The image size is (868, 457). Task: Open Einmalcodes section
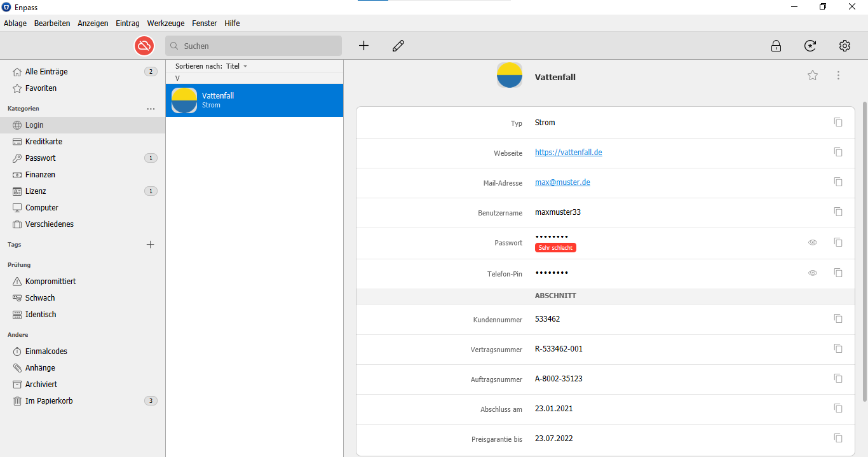click(83, 351)
